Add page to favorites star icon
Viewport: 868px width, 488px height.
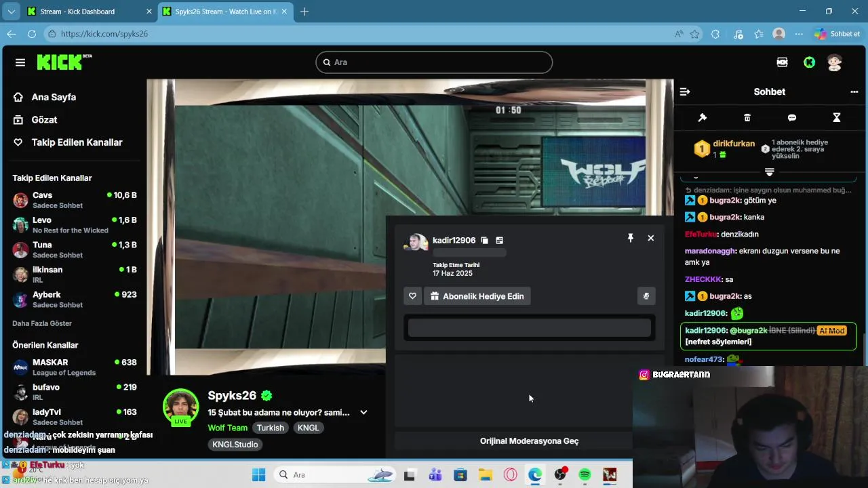(x=694, y=34)
